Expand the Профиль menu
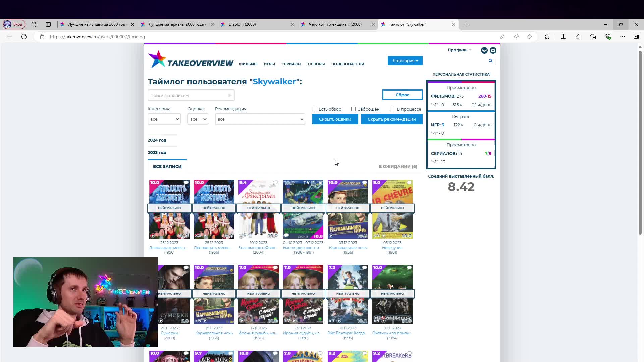Viewport: 644px width, 362px height. click(459, 50)
